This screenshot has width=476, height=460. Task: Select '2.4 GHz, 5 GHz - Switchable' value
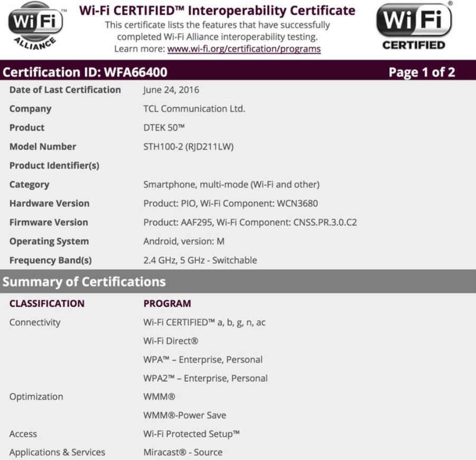[x=200, y=260]
